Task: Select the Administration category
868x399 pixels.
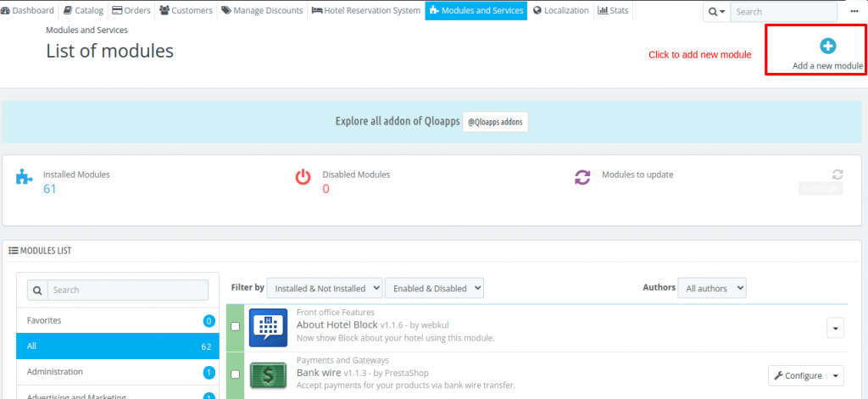Action: pyautogui.click(x=118, y=372)
